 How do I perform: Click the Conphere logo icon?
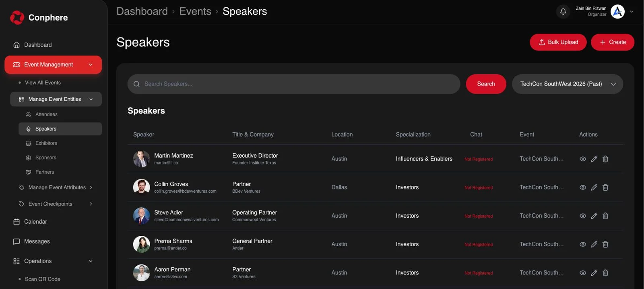(17, 17)
